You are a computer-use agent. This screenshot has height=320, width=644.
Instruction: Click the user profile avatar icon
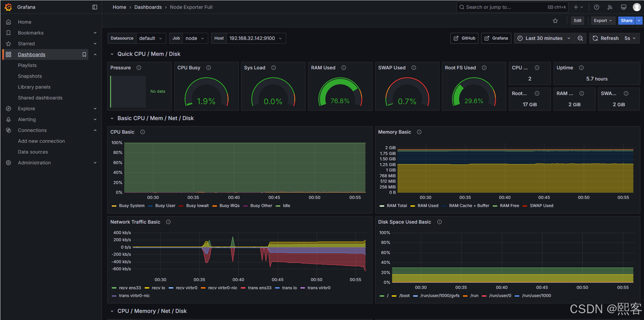click(637, 7)
